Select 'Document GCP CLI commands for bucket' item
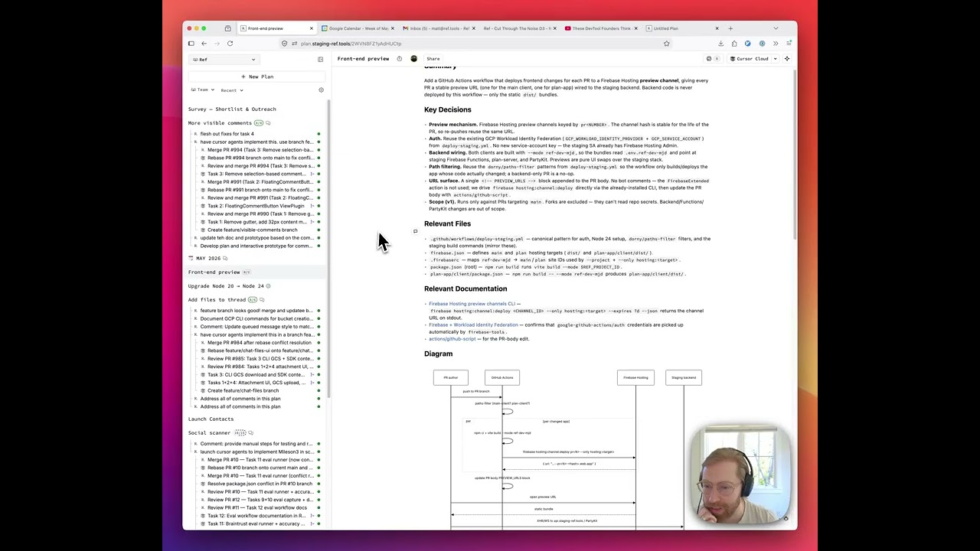Image resolution: width=980 pixels, height=551 pixels. (x=256, y=318)
